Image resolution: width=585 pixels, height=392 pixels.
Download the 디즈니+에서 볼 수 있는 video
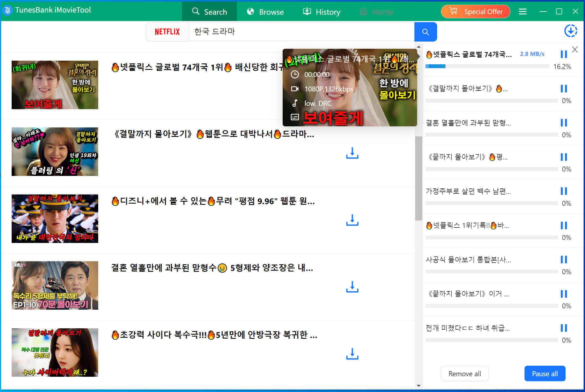(352, 220)
